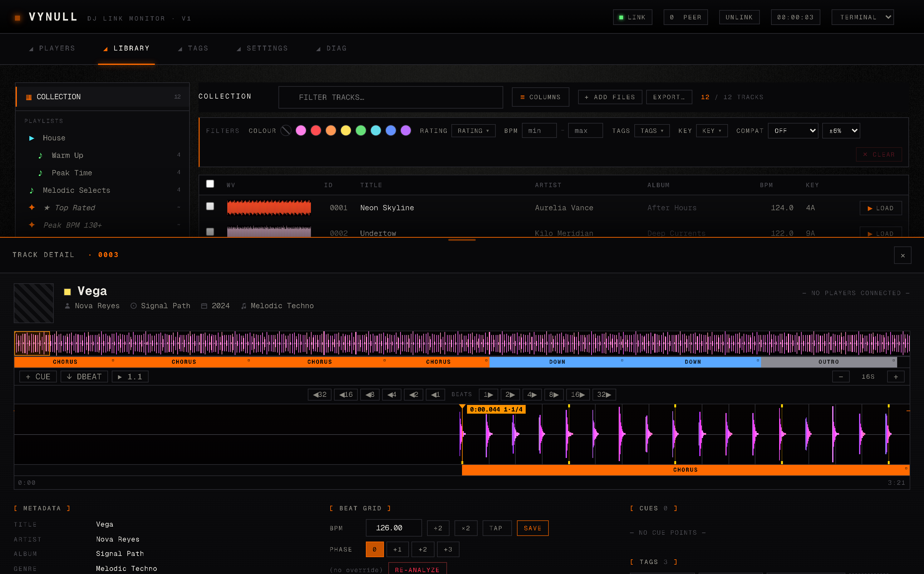
Task: Click the artist person icon beside Nova Reyes
Action: tap(67, 306)
